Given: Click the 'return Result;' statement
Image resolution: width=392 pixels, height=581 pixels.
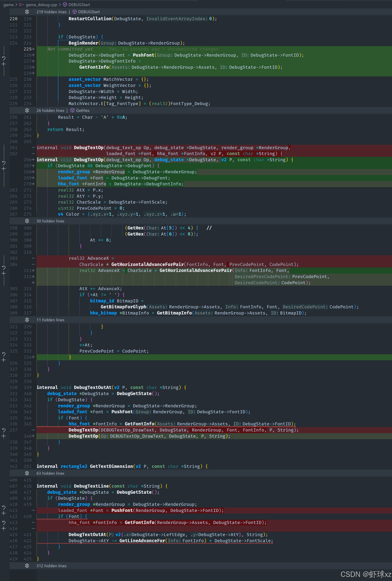Looking at the screenshot, I should tap(66, 129).
